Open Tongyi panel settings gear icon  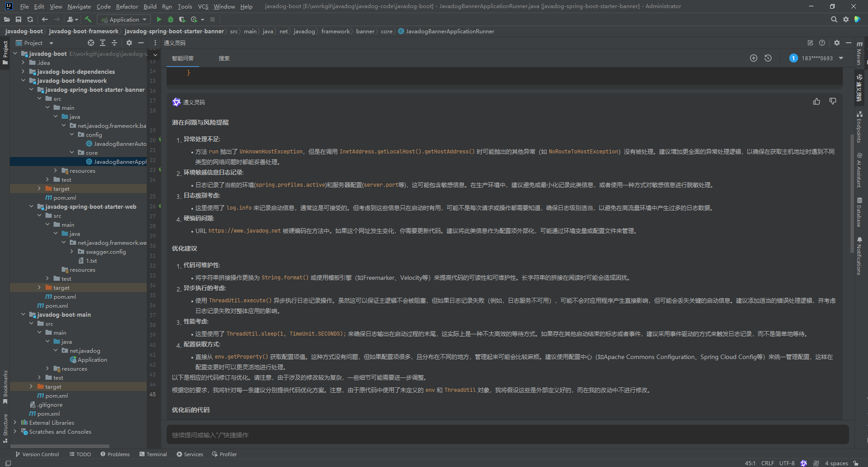pos(836,43)
